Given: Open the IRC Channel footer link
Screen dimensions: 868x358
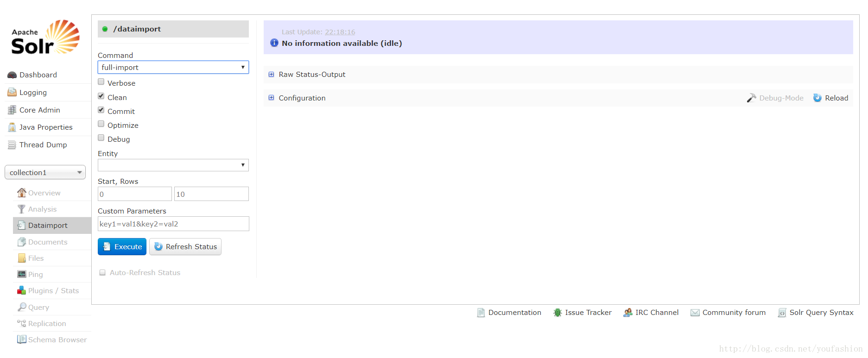Looking at the screenshot, I should 657,313.
